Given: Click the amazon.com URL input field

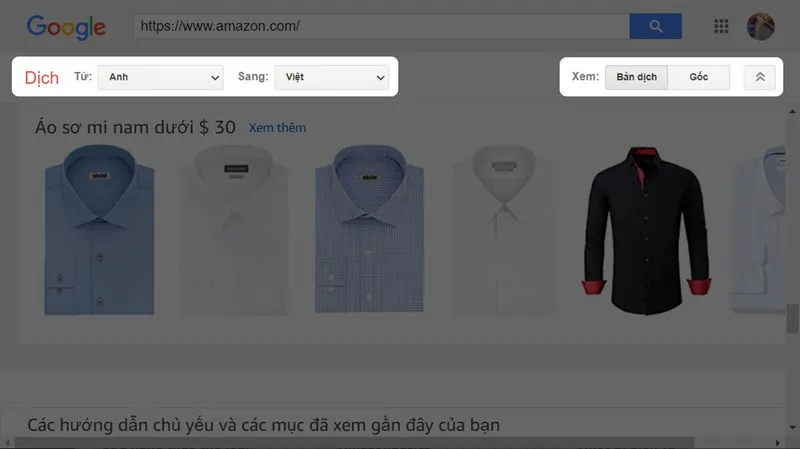Looking at the screenshot, I should click(381, 26).
